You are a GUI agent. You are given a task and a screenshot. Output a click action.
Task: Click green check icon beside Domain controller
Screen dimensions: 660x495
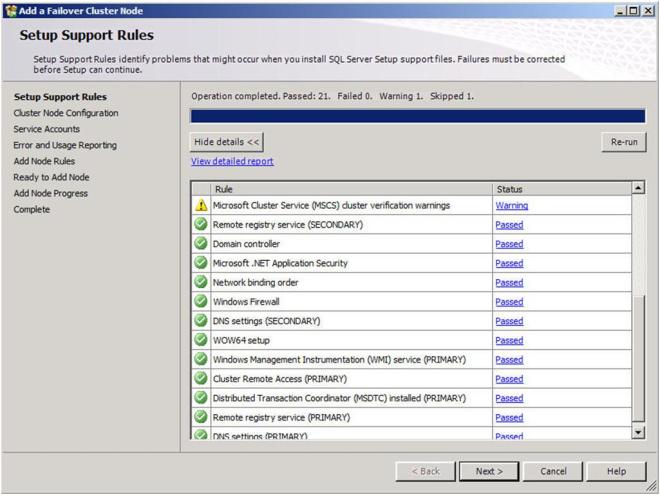200,244
